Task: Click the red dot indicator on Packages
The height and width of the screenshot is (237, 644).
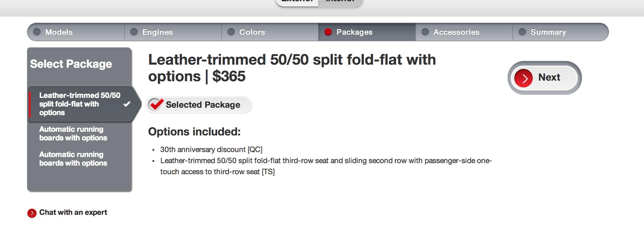Action: (x=328, y=32)
